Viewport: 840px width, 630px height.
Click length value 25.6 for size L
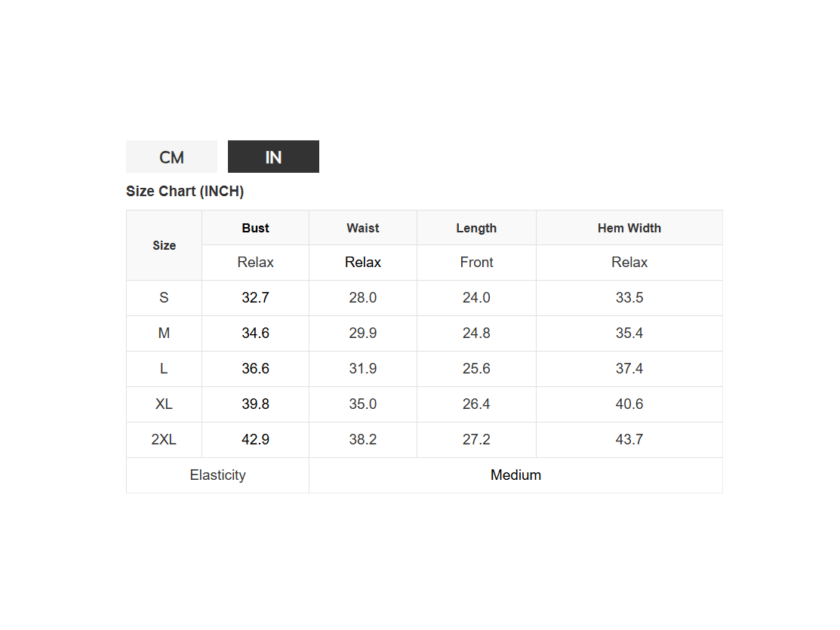(476, 369)
